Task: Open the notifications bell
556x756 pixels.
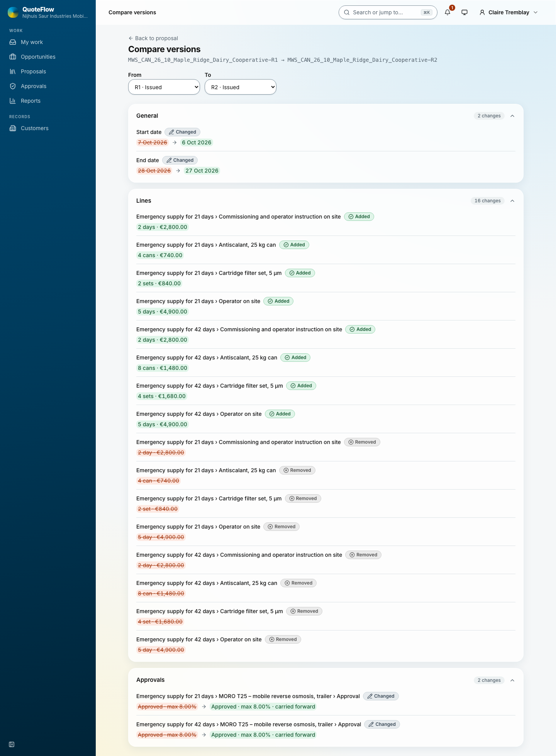Action: [x=448, y=12]
